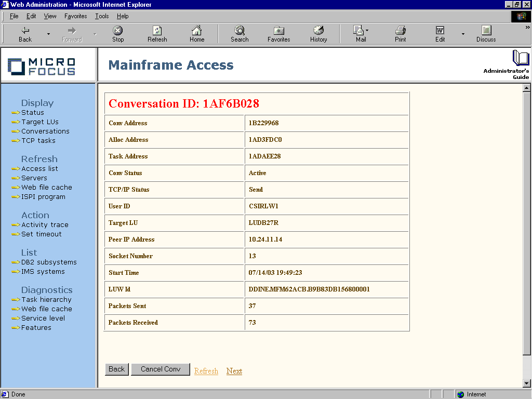Follow the Next link
The image size is (532, 399).
[x=234, y=371]
